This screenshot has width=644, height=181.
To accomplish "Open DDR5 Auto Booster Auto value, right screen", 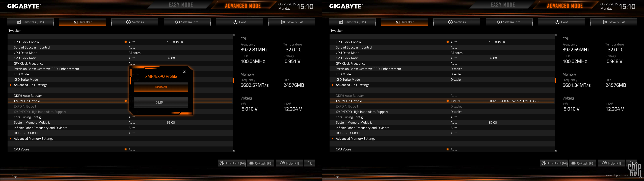I will point(454,96).
